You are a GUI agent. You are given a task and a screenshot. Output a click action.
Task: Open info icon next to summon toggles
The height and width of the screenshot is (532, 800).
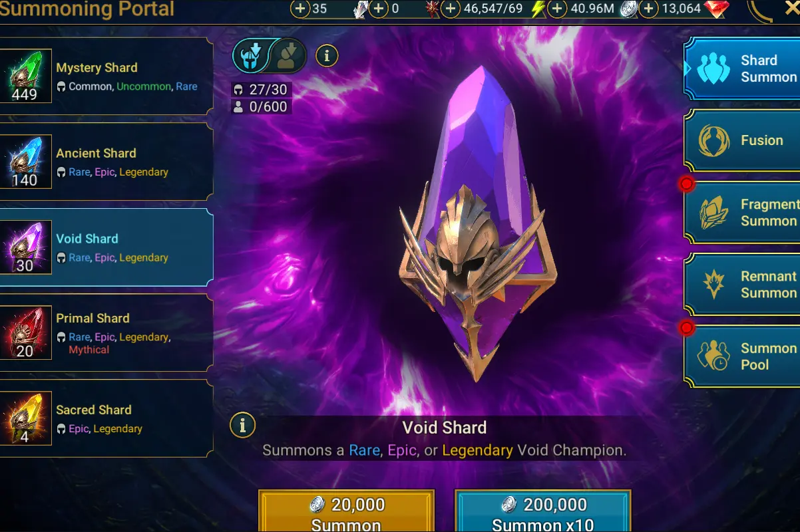[x=327, y=56]
